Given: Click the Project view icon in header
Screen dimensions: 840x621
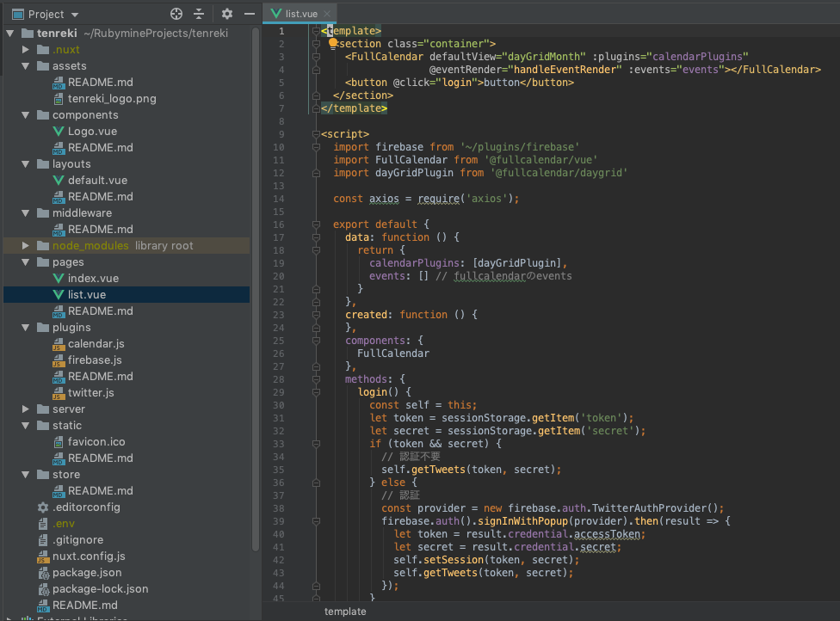Looking at the screenshot, I should (17, 14).
